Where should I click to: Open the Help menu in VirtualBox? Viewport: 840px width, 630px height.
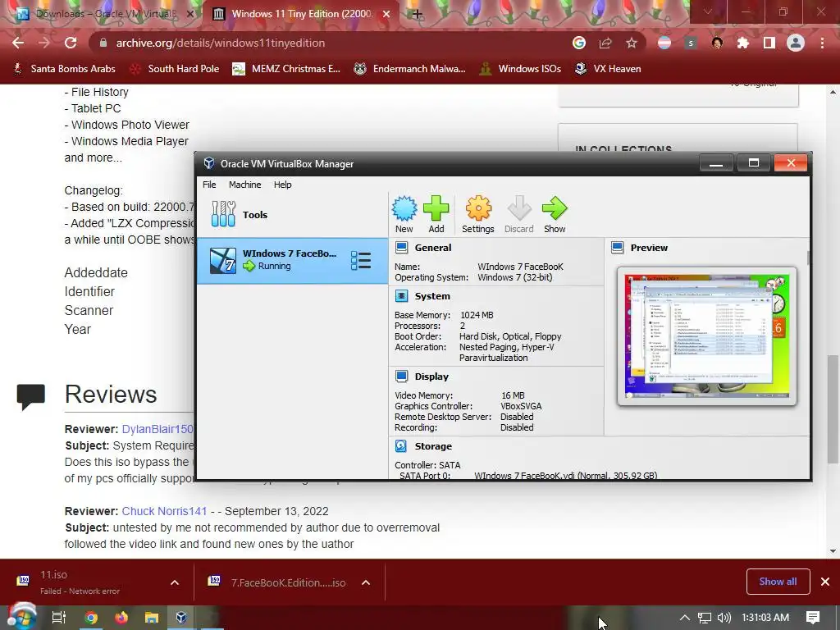click(282, 185)
